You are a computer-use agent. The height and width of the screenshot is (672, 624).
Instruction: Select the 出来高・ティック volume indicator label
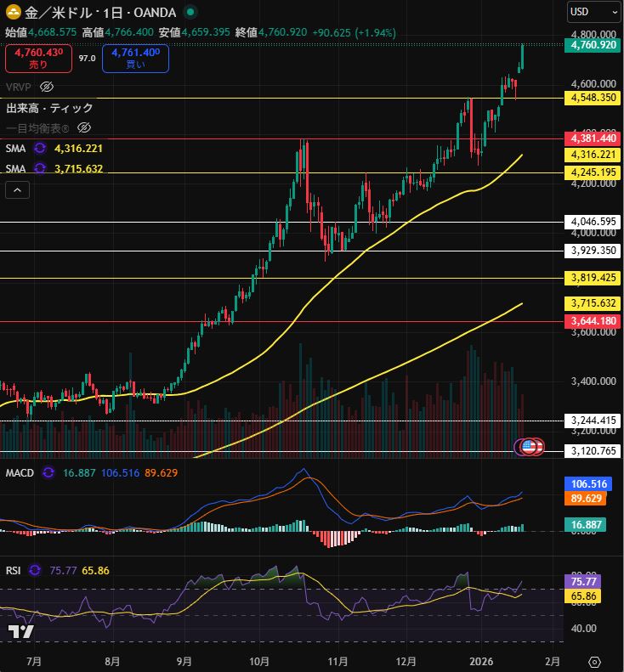click(x=49, y=108)
